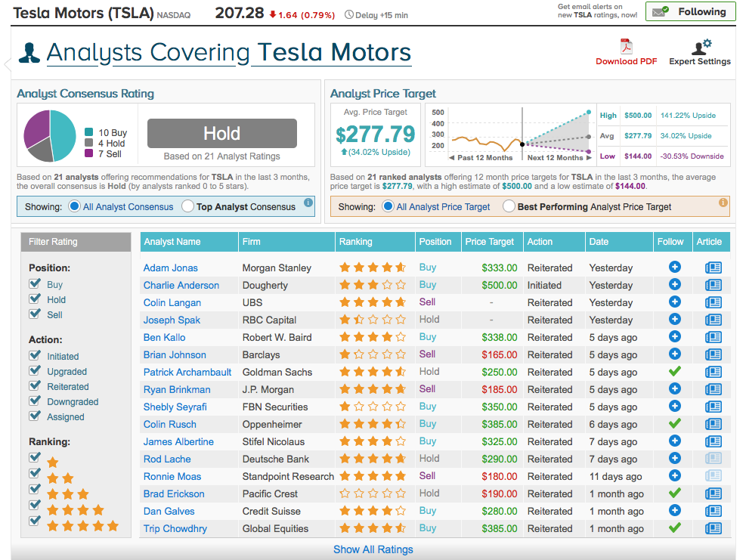Click the gray Hold legend color swatch
Screen dimensions: 746x560
click(88, 143)
